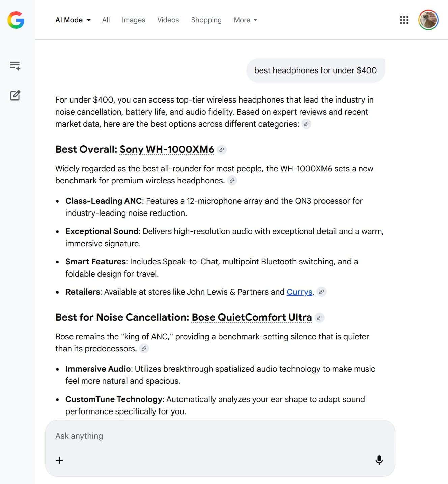Open the AI Mode dropdown
The width and height of the screenshot is (448, 484).
(73, 20)
